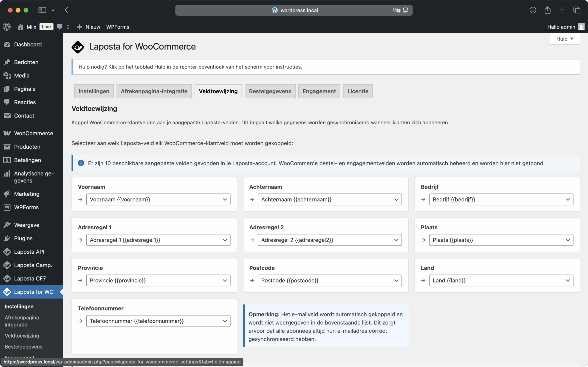Click the WPForms sidebar icon
The image size is (588, 367).
tap(7, 207)
